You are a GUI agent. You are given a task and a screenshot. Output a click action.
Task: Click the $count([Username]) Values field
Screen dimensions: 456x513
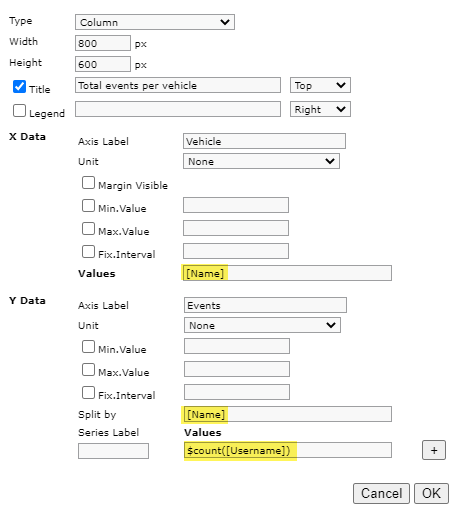pyautogui.click(x=288, y=450)
